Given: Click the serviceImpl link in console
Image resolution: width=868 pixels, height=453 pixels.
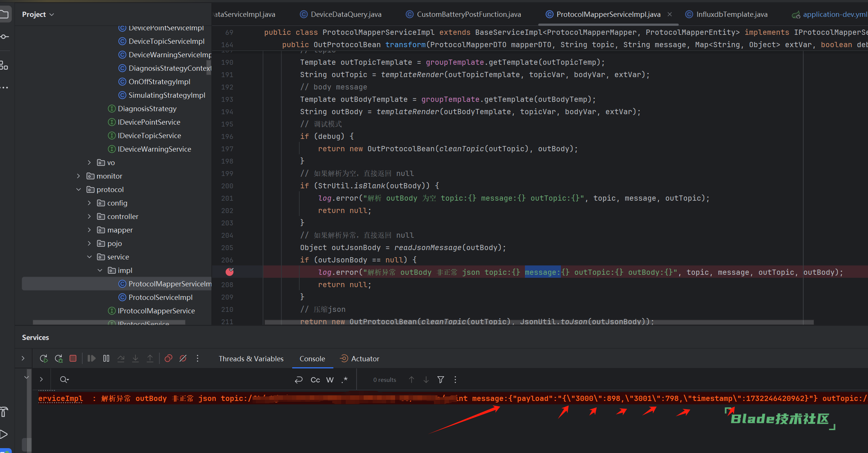Looking at the screenshot, I should pyautogui.click(x=60, y=398).
